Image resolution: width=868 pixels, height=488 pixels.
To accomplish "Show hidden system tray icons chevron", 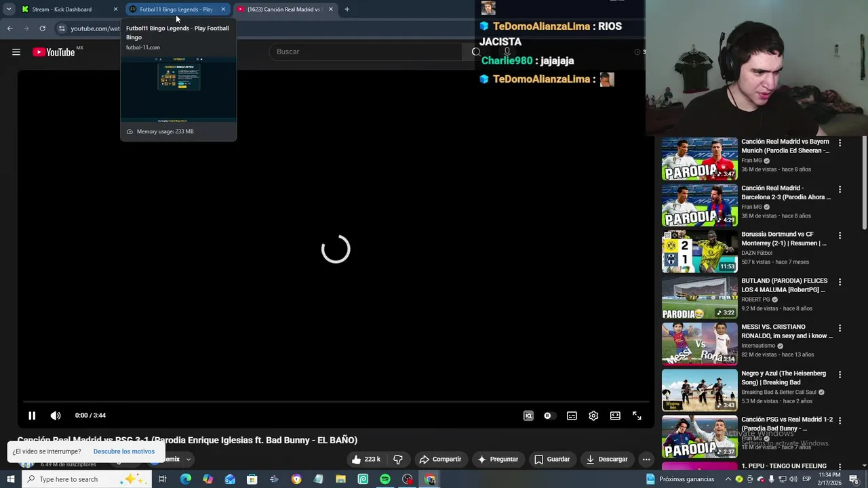I will (x=728, y=479).
